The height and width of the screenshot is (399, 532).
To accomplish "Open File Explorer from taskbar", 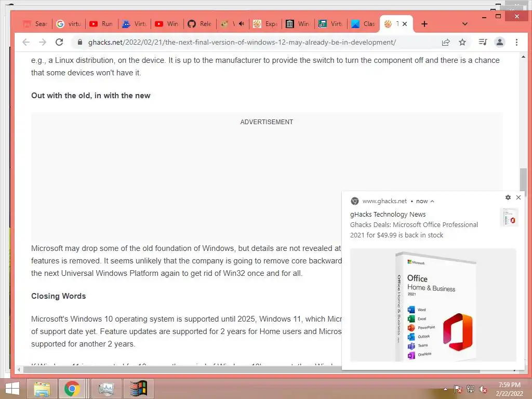I will (x=42, y=389).
